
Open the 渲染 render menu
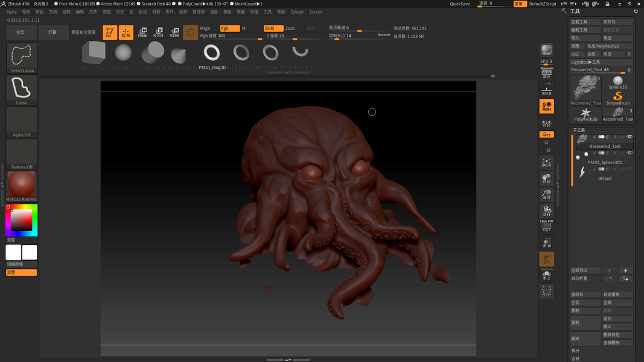[214, 12]
